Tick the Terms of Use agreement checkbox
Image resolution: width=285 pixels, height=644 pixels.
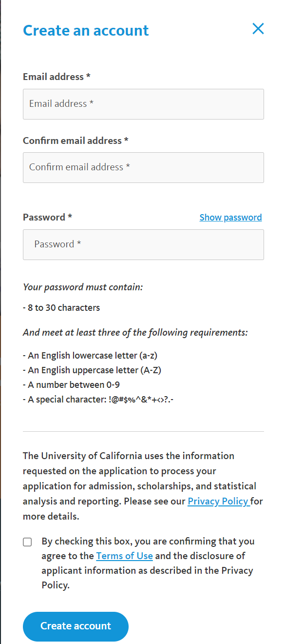click(27, 542)
